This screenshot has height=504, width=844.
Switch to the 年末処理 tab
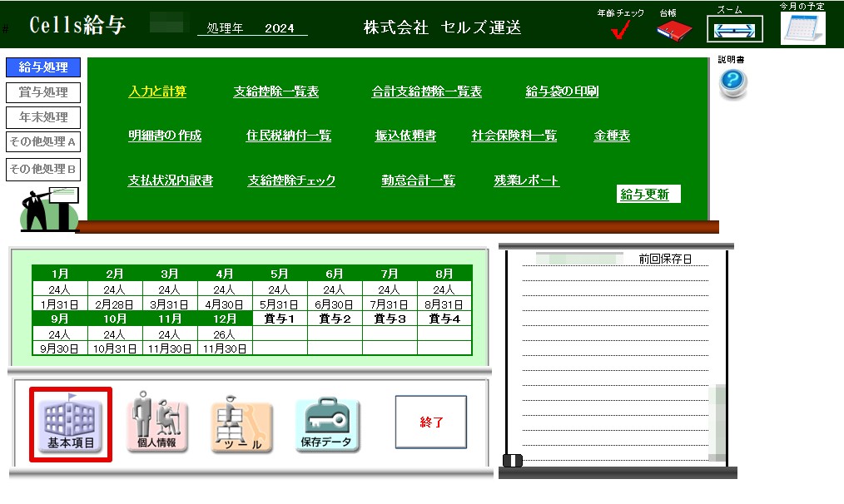pyautogui.click(x=43, y=116)
